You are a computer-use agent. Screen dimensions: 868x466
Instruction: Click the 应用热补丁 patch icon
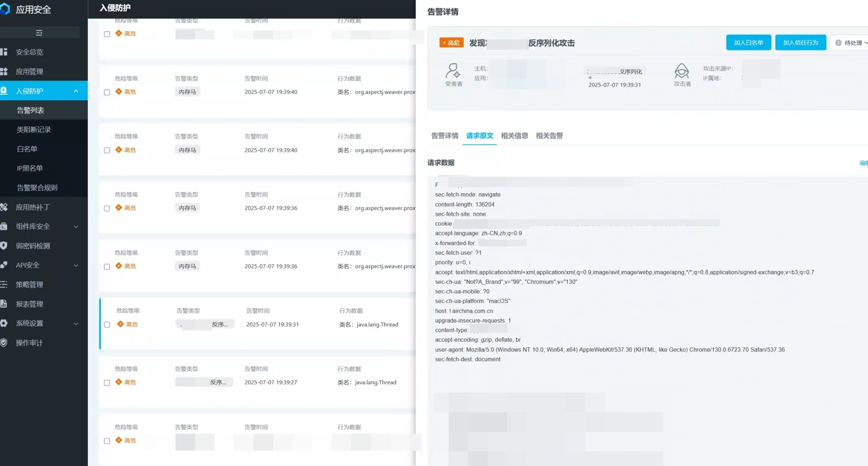(x=4, y=207)
